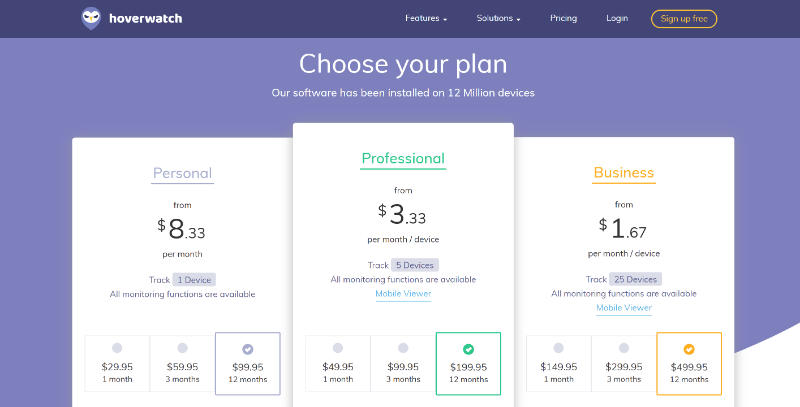Open Mobile Viewer link in Professional plan
Viewport: 800px width, 407px height.
pyautogui.click(x=403, y=294)
